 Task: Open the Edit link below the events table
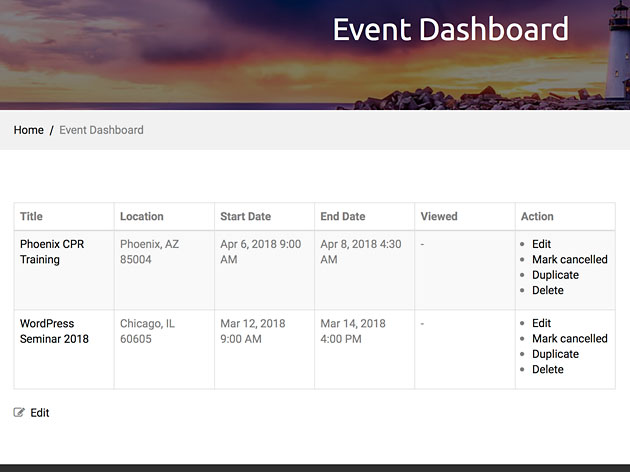(40, 413)
